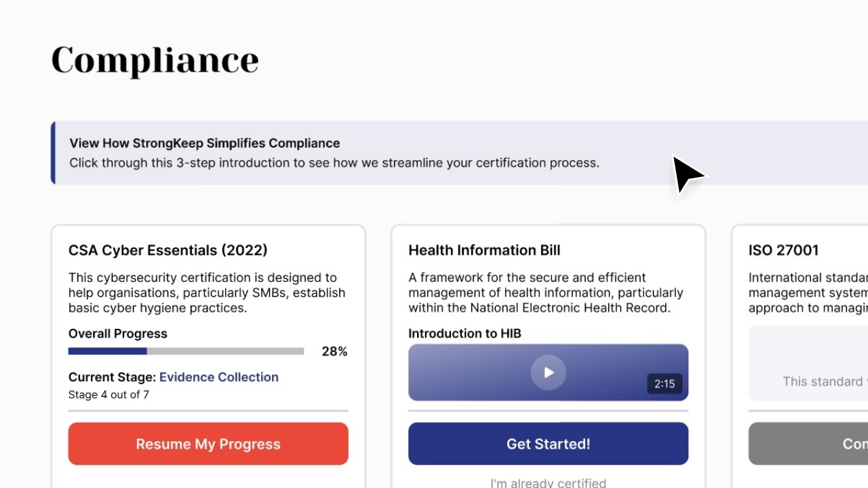Click the Introduction to HIB section title
This screenshot has width=868, height=488.
465,333
